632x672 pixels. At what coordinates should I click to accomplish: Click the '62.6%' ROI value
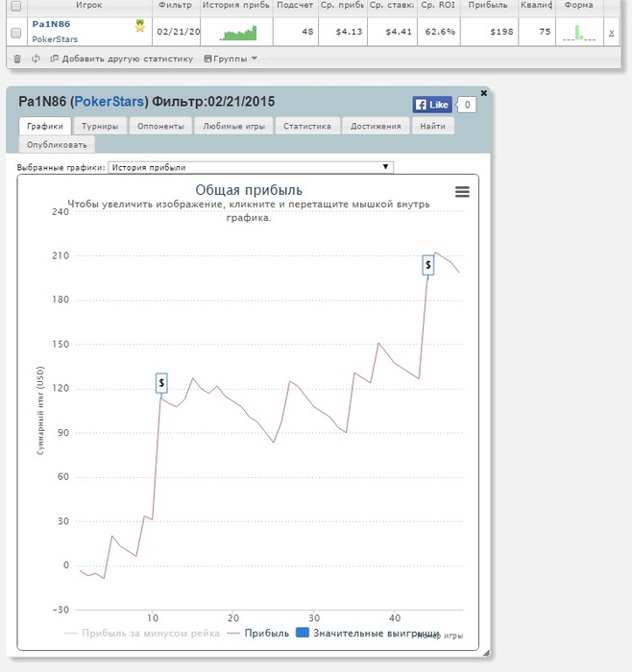[x=440, y=32]
